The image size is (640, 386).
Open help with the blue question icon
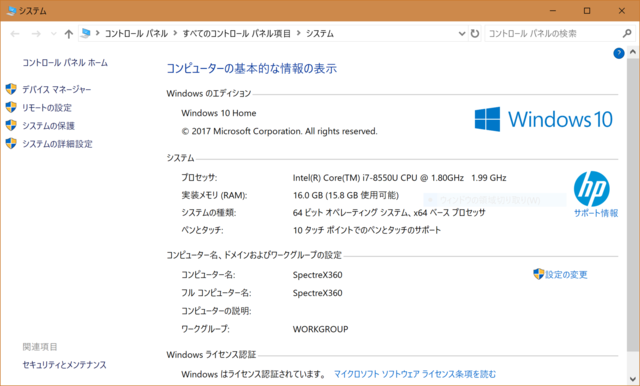pyautogui.click(x=619, y=53)
